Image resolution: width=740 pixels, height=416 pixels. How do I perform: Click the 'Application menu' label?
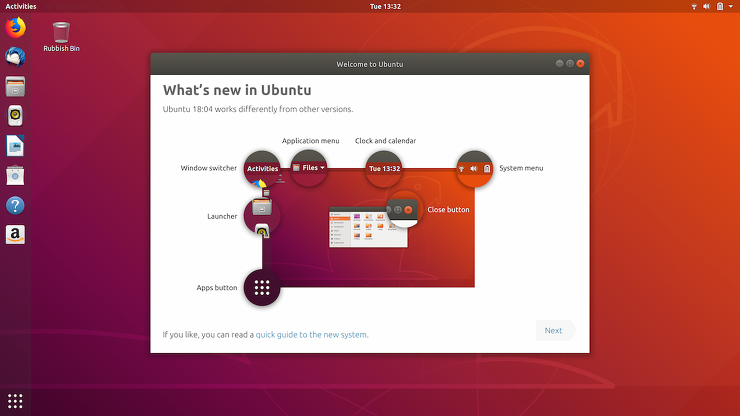pos(311,141)
